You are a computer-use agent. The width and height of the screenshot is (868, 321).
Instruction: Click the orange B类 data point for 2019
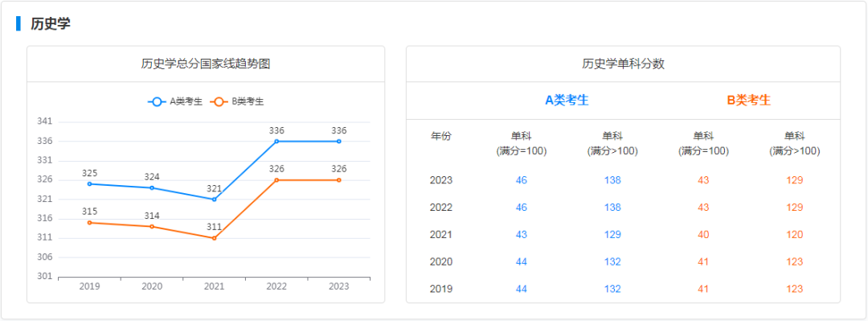click(90, 222)
